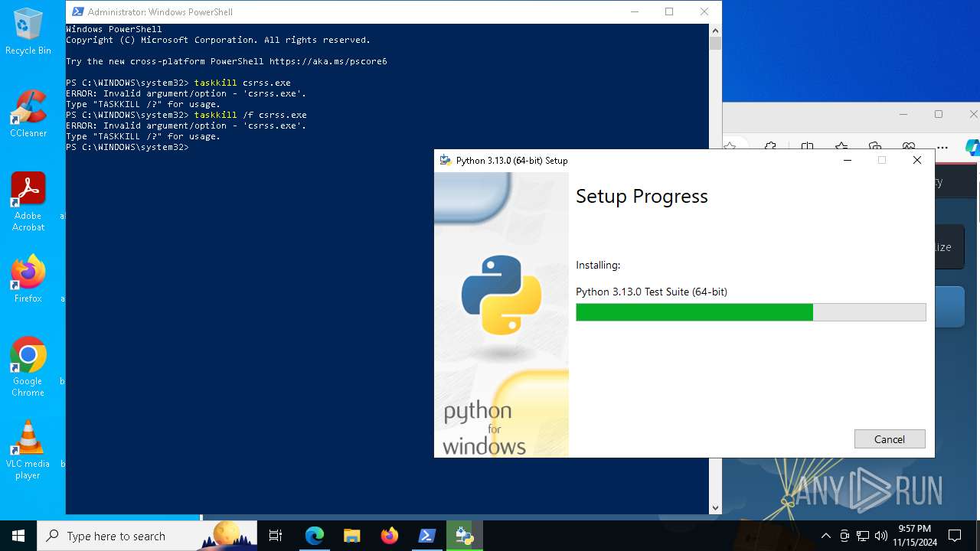Open Extensions in the Edge toolbar
The width and height of the screenshot is (980, 551).
(x=770, y=147)
